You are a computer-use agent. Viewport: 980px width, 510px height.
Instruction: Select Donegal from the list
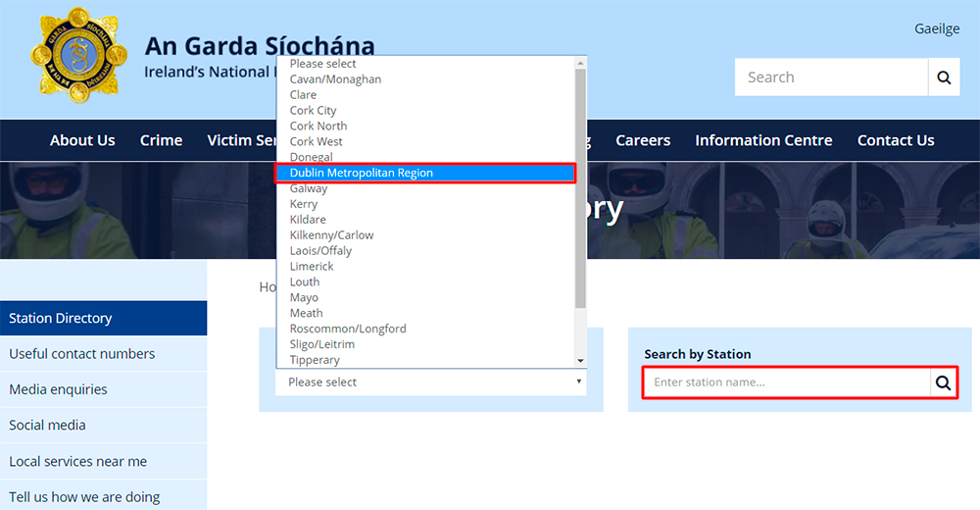(425, 157)
